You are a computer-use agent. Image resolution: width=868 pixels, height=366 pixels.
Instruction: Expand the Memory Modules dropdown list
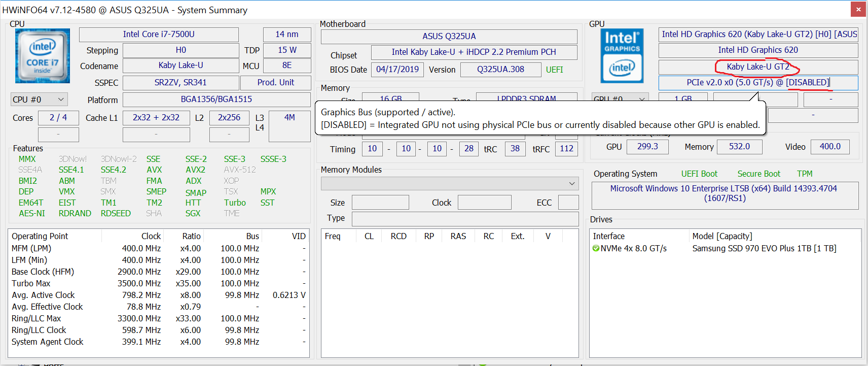[x=450, y=183]
